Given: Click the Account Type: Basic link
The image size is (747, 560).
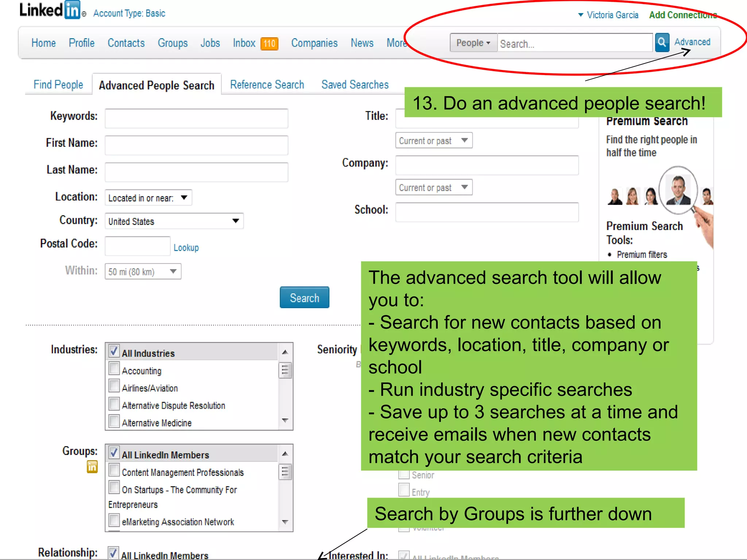Looking at the screenshot, I should (x=129, y=13).
